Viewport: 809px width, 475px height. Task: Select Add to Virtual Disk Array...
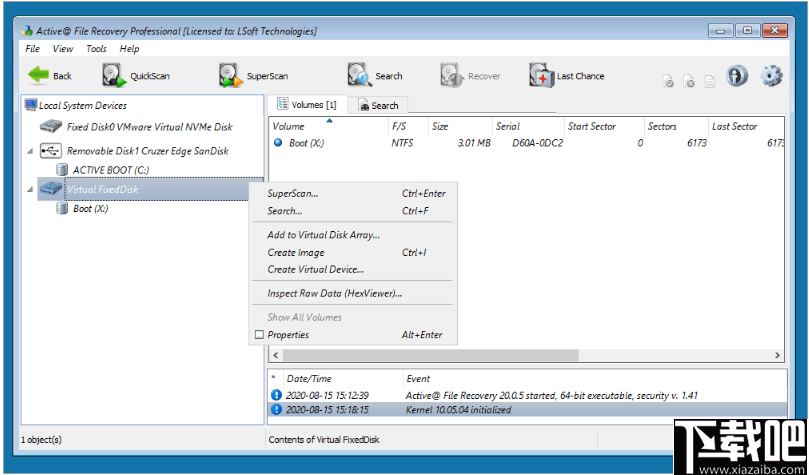[353, 235]
